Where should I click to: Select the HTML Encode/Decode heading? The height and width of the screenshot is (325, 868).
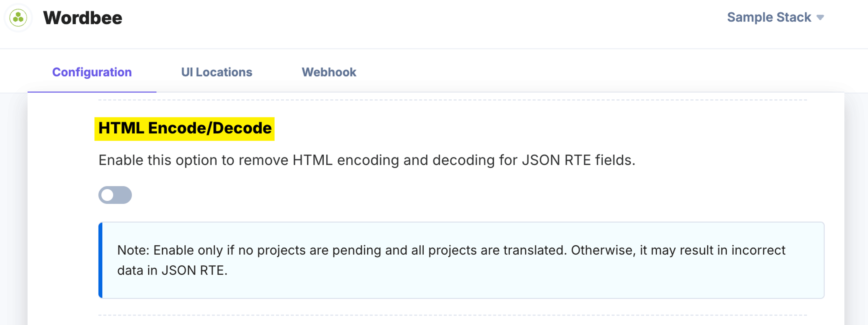click(185, 128)
